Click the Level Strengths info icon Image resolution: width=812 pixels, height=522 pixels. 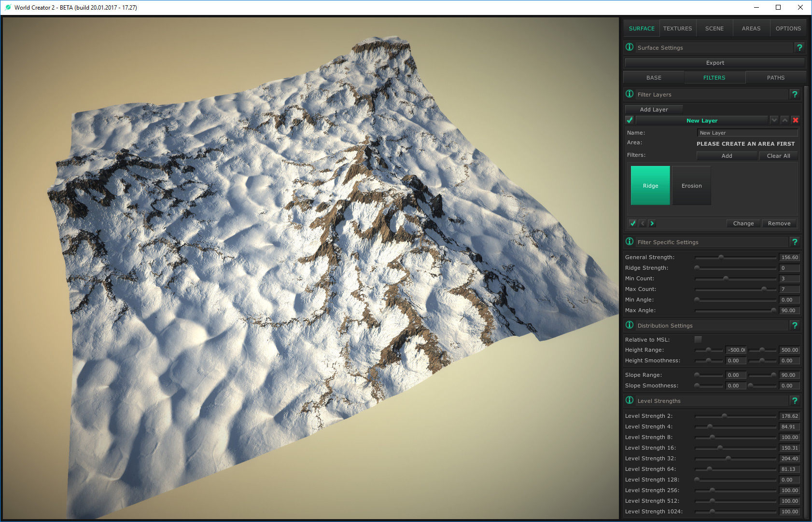tap(630, 400)
